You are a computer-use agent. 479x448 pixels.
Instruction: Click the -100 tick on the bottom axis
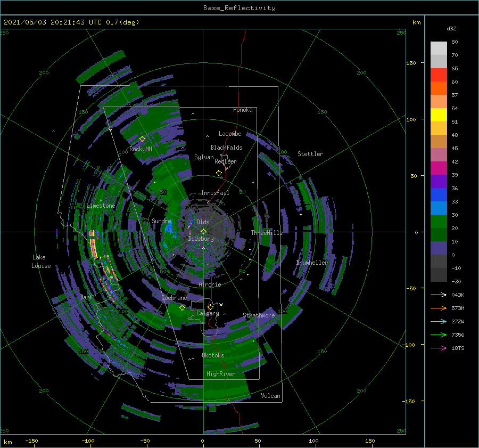point(88,441)
